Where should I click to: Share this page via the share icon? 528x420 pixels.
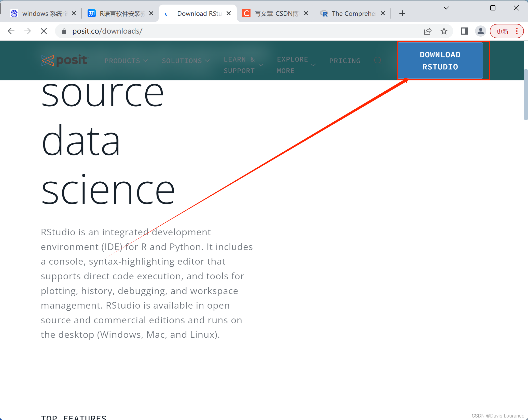[428, 31]
